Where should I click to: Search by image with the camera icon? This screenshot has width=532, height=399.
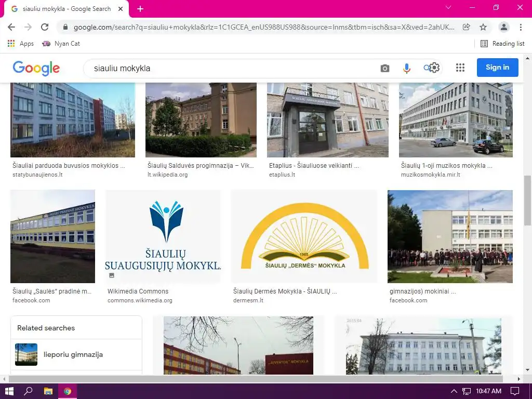385,68
